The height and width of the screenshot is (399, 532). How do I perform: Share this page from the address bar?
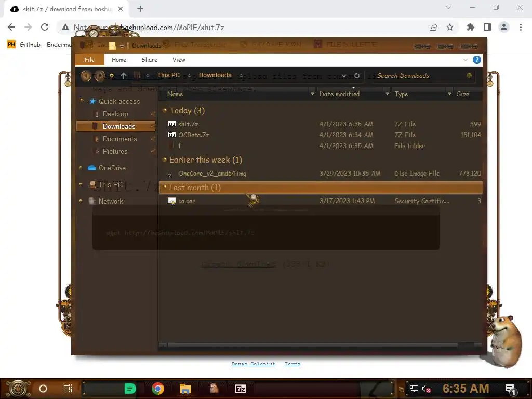[x=433, y=27]
